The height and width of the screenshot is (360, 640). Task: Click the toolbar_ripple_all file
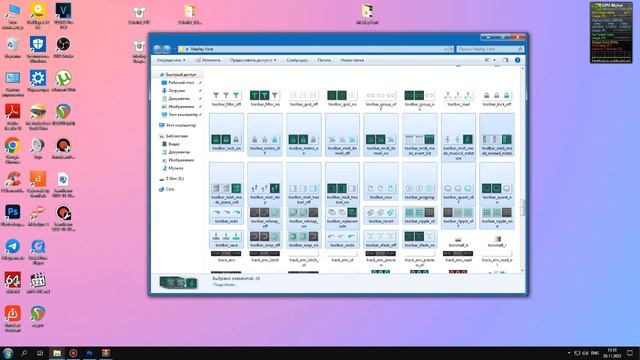point(419,216)
